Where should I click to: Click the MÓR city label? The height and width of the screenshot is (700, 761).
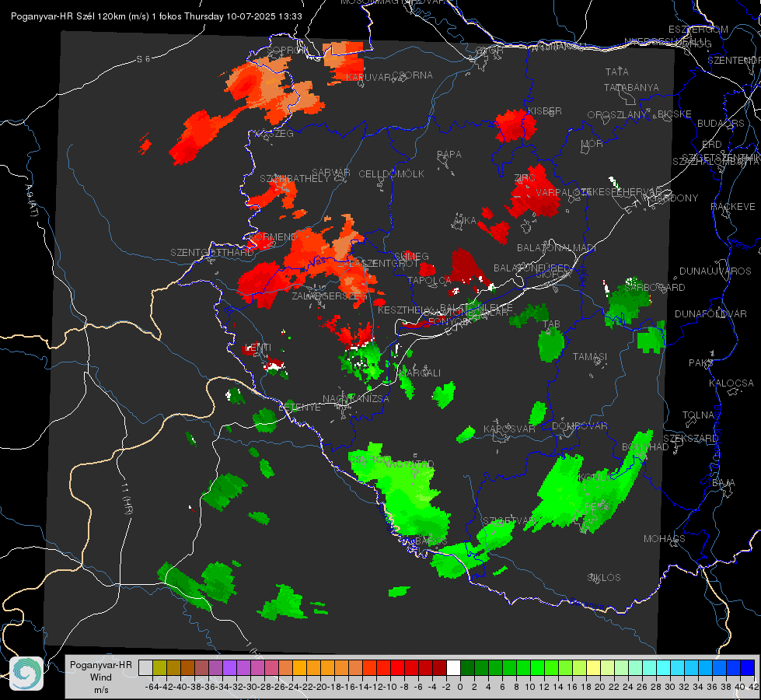click(x=592, y=144)
